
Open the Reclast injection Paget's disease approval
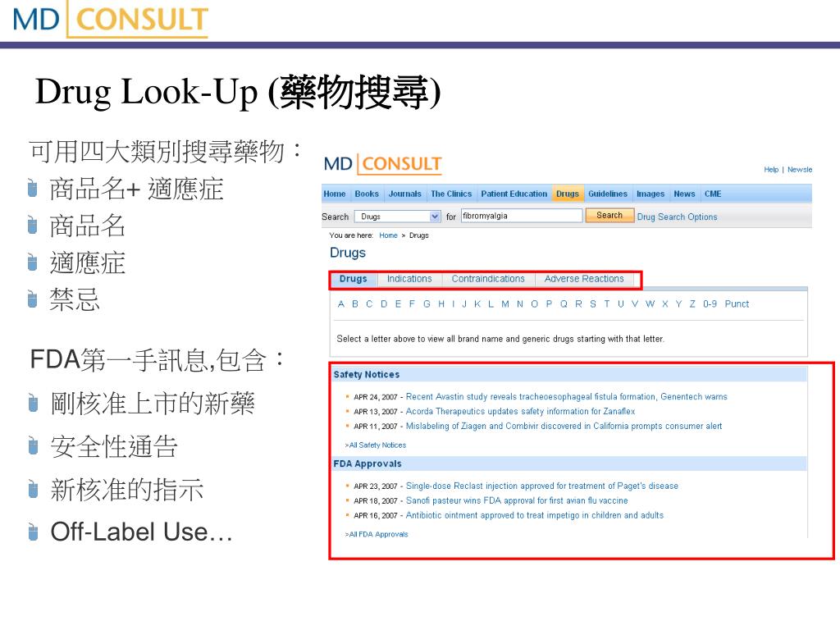(x=541, y=486)
